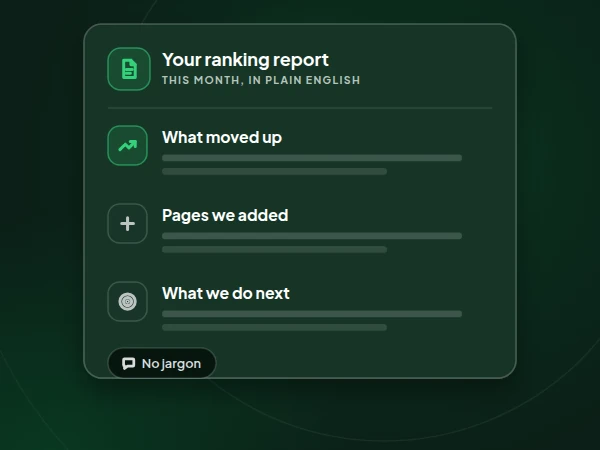This screenshot has width=600, height=450.
Task: Select the 'Your ranking report' heading
Action: pos(245,60)
